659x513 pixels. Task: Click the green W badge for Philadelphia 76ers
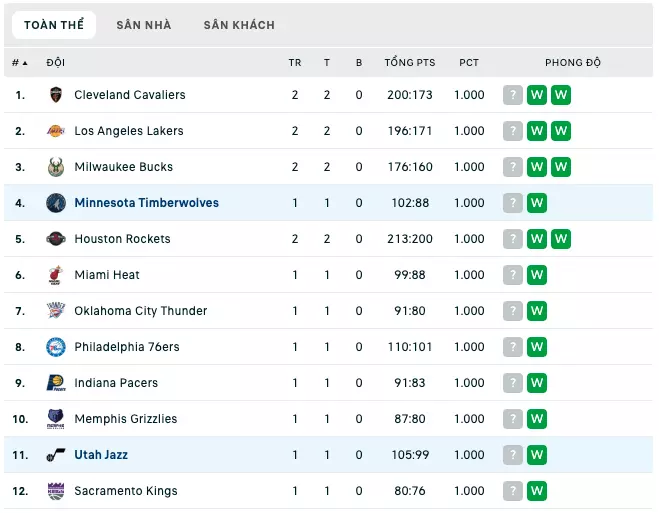click(x=537, y=347)
